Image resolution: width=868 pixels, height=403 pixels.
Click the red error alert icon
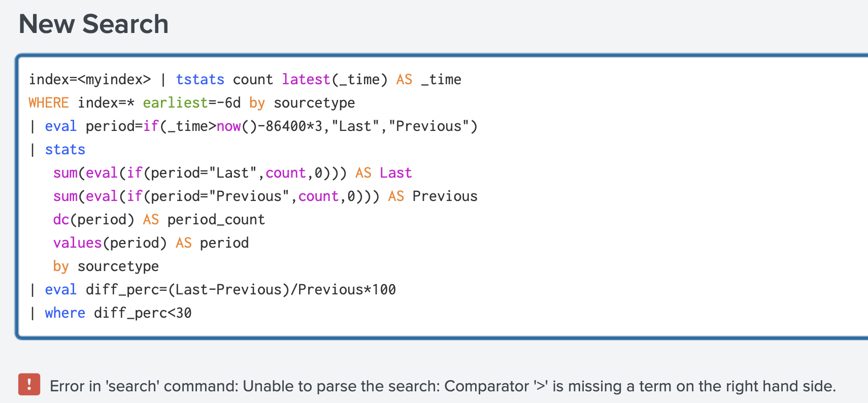click(29, 384)
